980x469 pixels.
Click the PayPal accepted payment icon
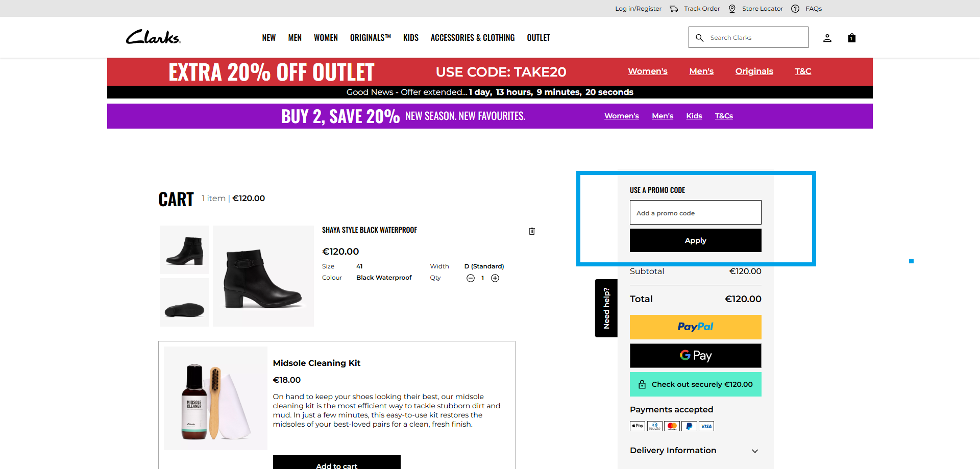689,426
